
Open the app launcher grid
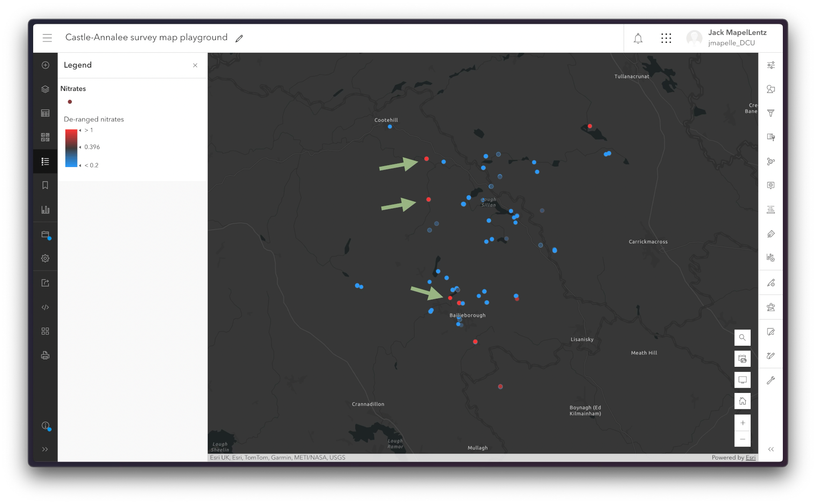666,38
